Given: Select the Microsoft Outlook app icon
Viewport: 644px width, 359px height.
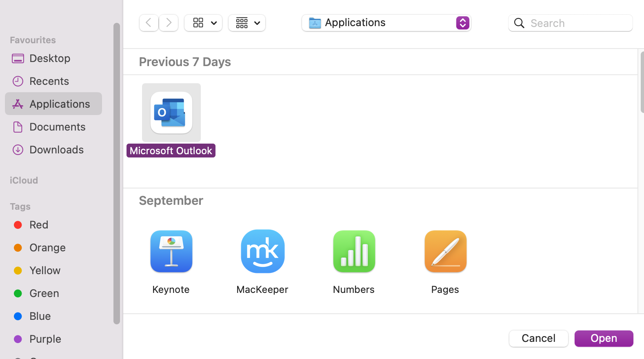Looking at the screenshot, I should click(x=171, y=113).
